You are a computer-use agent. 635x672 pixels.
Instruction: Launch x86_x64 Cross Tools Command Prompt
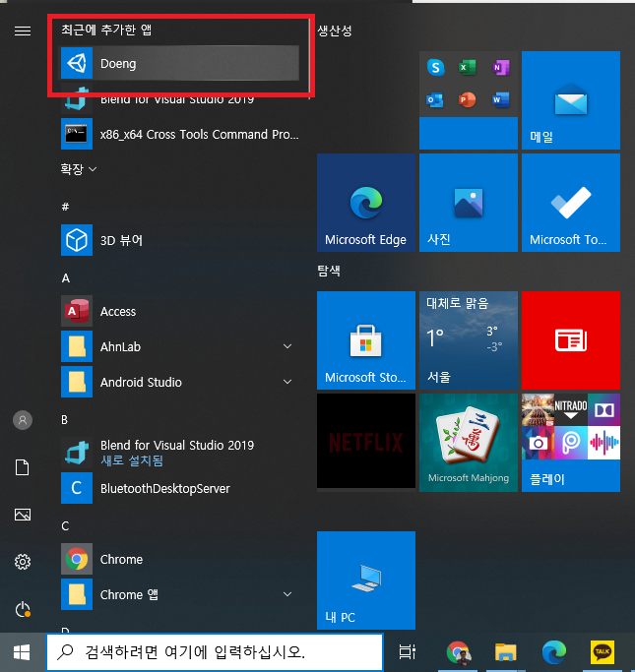179,134
